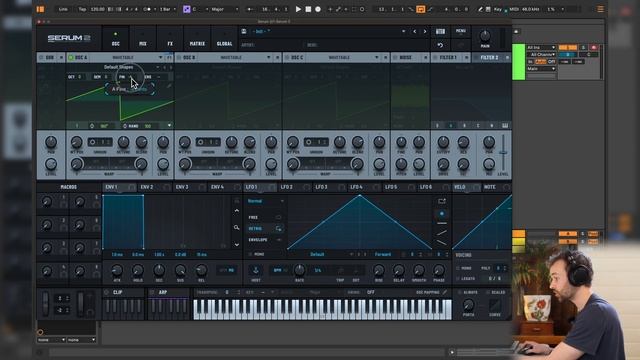Start playback with the transport play button

[x=298, y=9]
